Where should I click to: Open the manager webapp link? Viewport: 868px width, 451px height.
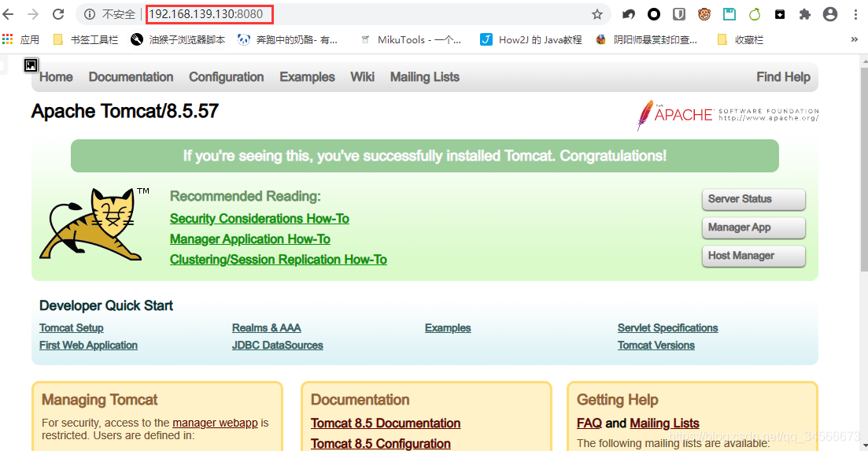[x=216, y=423]
